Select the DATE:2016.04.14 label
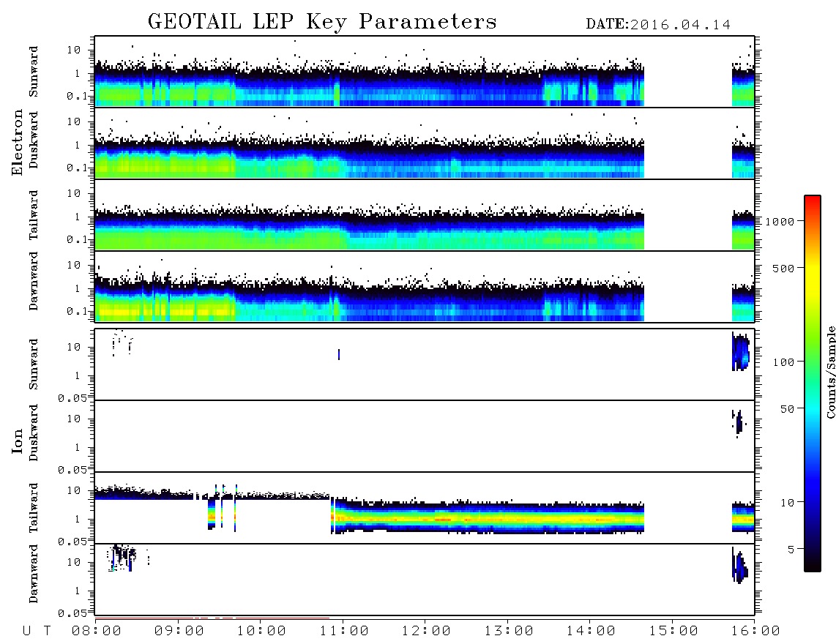The width and height of the screenshot is (836, 644). coord(658,25)
